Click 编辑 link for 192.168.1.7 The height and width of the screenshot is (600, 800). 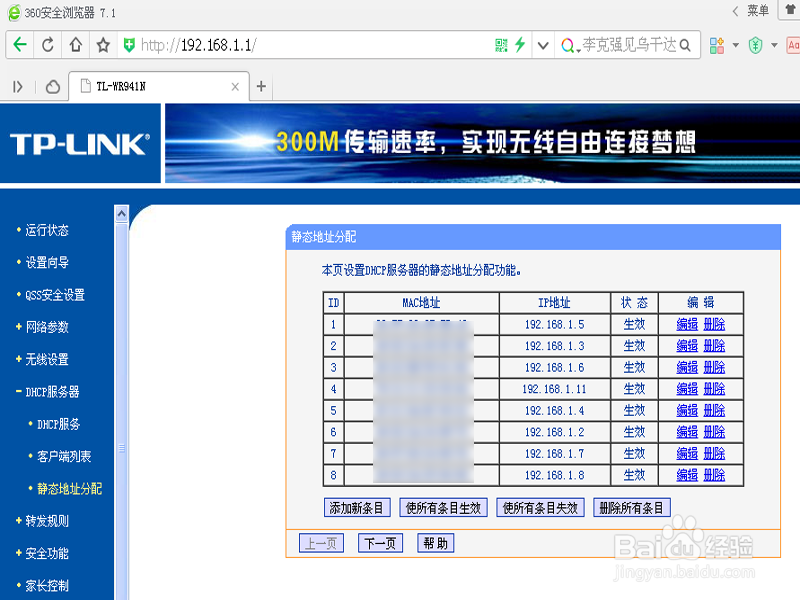(x=687, y=454)
